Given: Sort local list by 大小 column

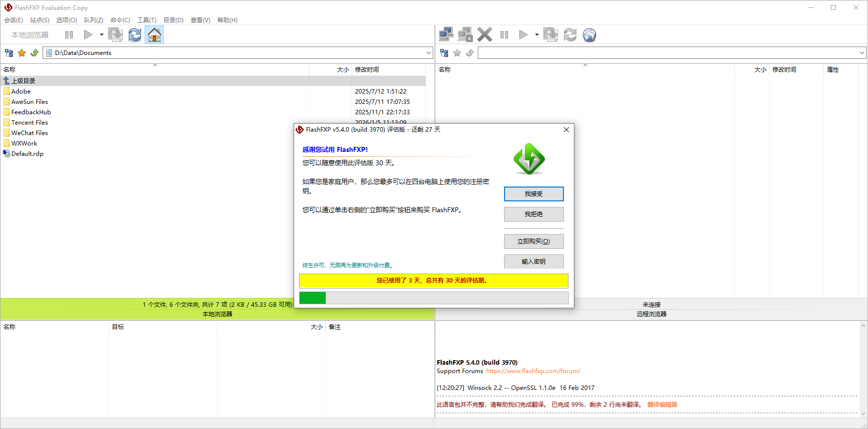Looking at the screenshot, I should coord(330,70).
